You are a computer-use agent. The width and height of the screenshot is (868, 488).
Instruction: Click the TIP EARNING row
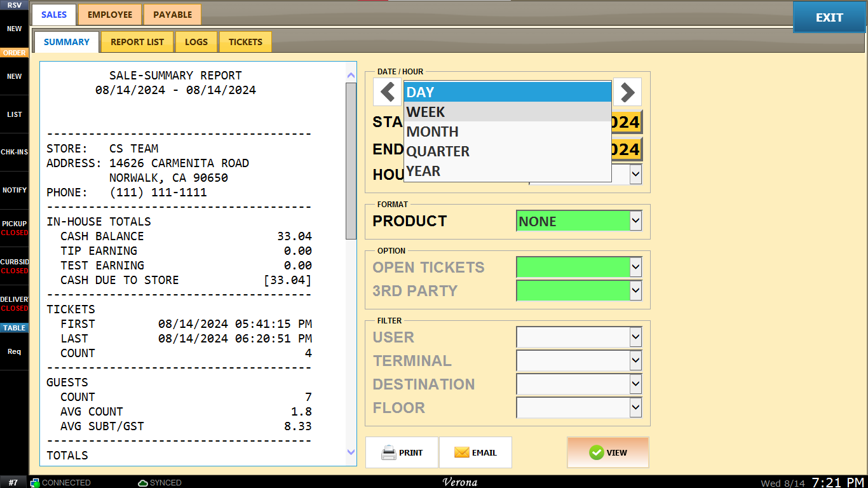pos(186,251)
